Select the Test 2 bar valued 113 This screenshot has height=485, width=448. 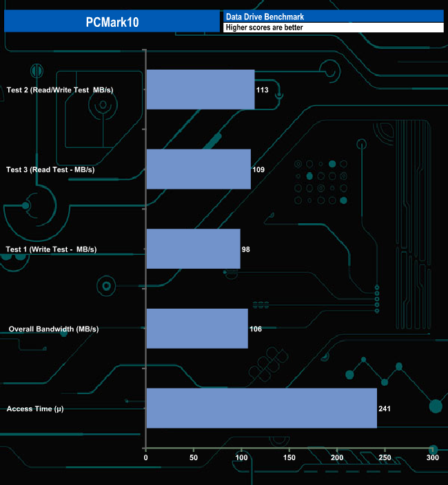pyautogui.click(x=201, y=90)
